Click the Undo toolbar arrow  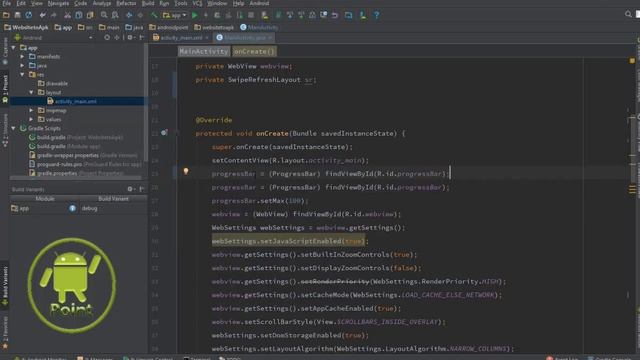click(42, 15)
